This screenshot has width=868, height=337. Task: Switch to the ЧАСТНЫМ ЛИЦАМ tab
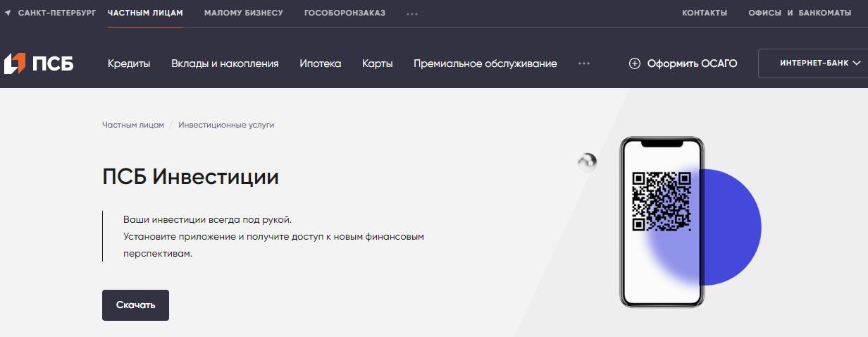pos(145,13)
